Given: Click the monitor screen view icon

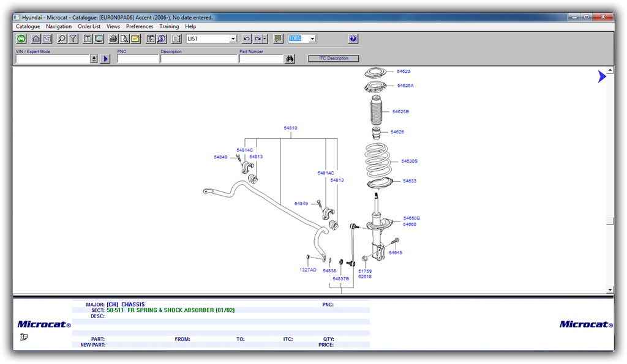Looking at the screenshot, I should click(x=99, y=39).
